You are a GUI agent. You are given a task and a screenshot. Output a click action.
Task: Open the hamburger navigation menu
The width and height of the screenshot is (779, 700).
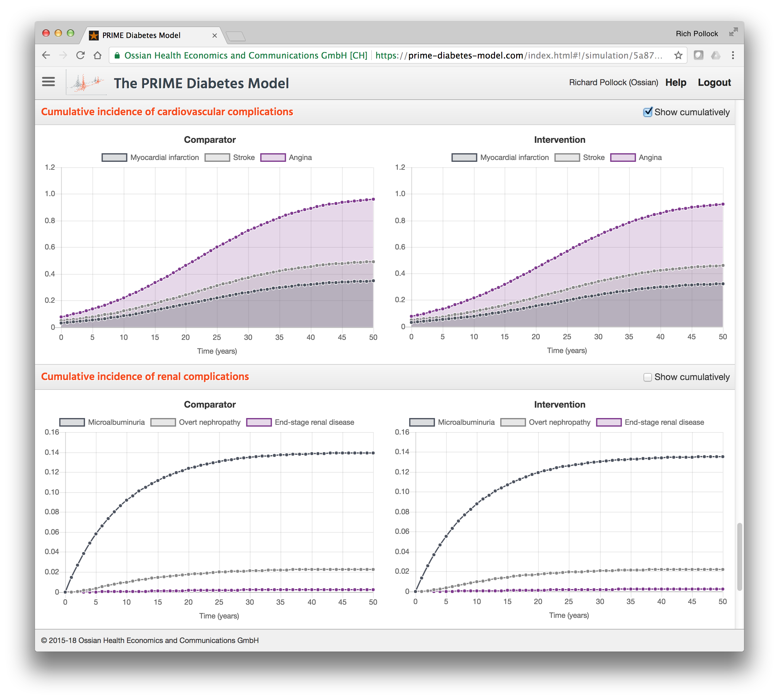[48, 82]
